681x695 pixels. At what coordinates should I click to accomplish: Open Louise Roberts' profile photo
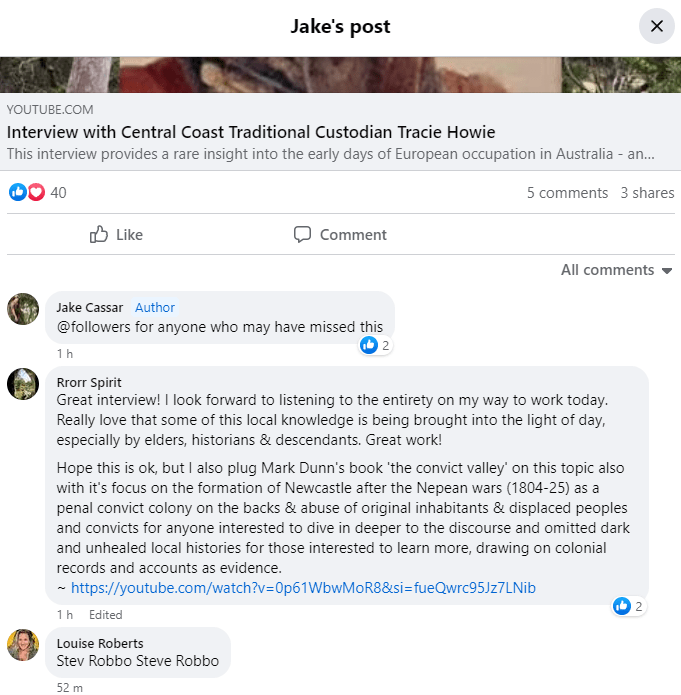point(23,645)
